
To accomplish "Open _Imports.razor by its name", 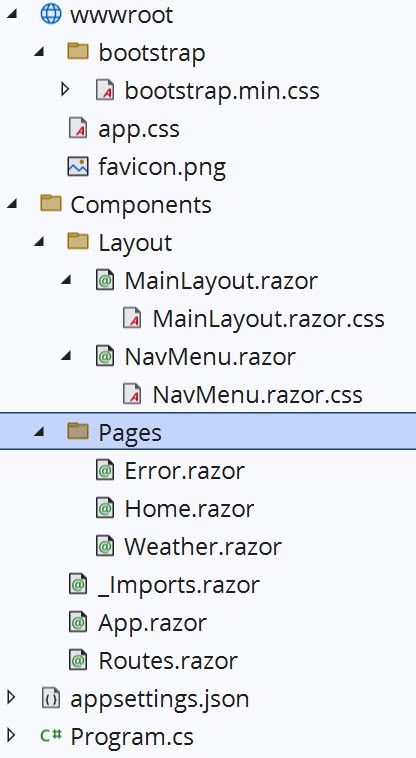I will 178,585.
